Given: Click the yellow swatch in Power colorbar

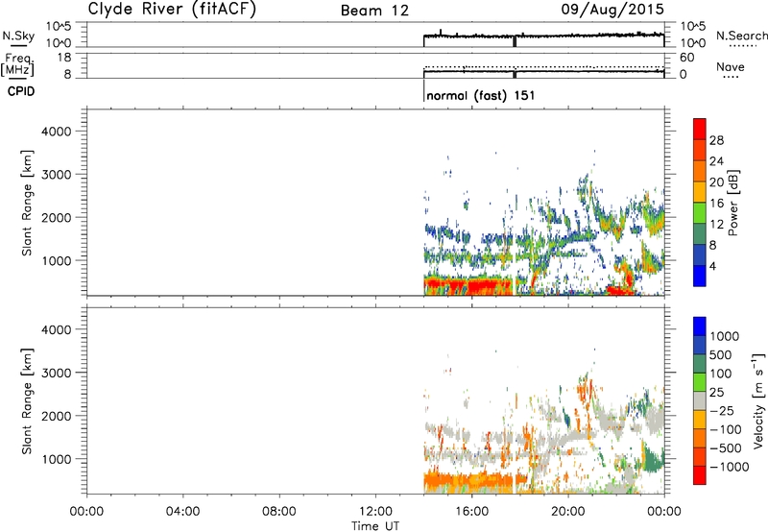Looking at the screenshot, I should point(700,191).
